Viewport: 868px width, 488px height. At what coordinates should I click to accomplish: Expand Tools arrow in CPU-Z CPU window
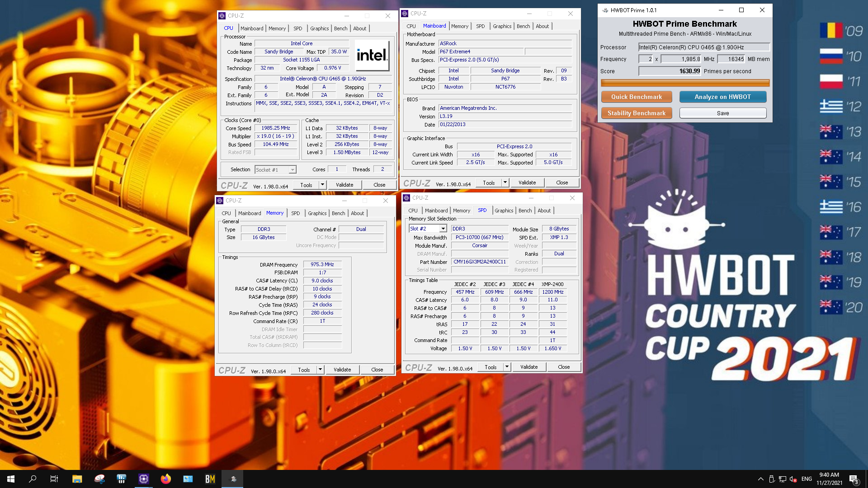[x=322, y=185]
